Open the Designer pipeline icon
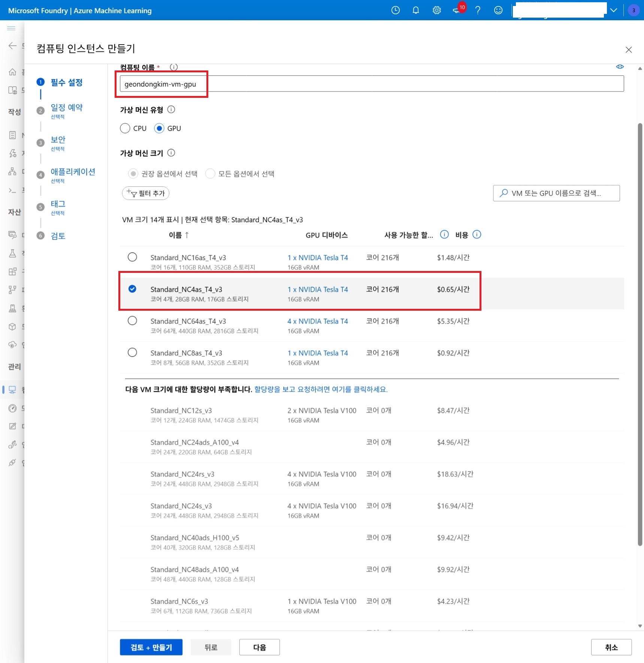This screenshot has height=663, width=644. coord(12,171)
